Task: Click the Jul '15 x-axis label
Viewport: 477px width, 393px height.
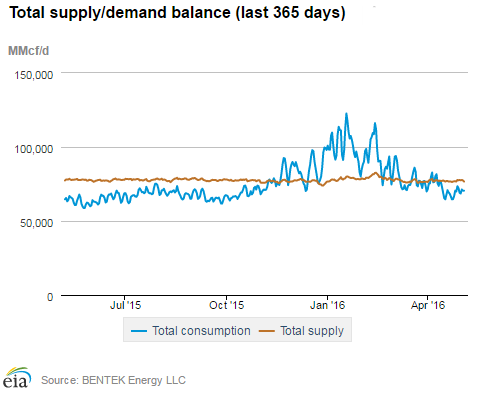Action: pos(125,305)
